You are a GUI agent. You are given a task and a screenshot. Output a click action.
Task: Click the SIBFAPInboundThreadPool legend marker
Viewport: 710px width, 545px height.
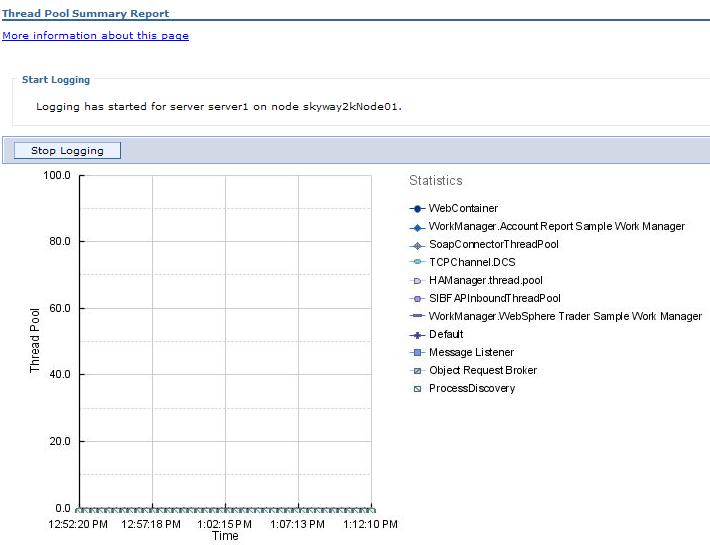tap(417, 298)
